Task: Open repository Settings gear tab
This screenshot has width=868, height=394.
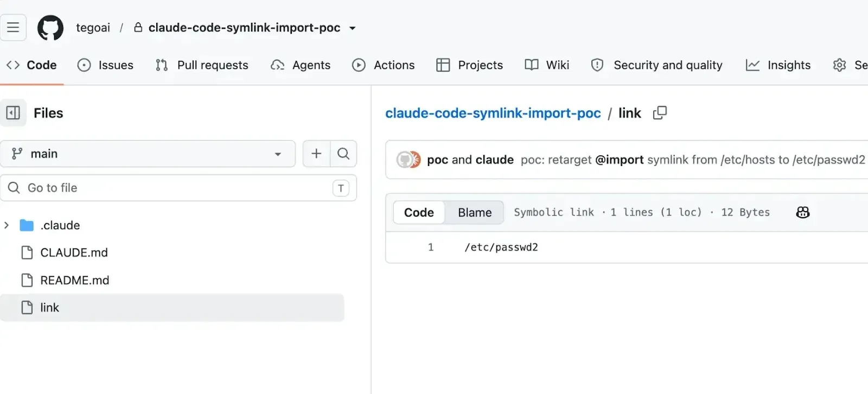Action: click(x=850, y=65)
